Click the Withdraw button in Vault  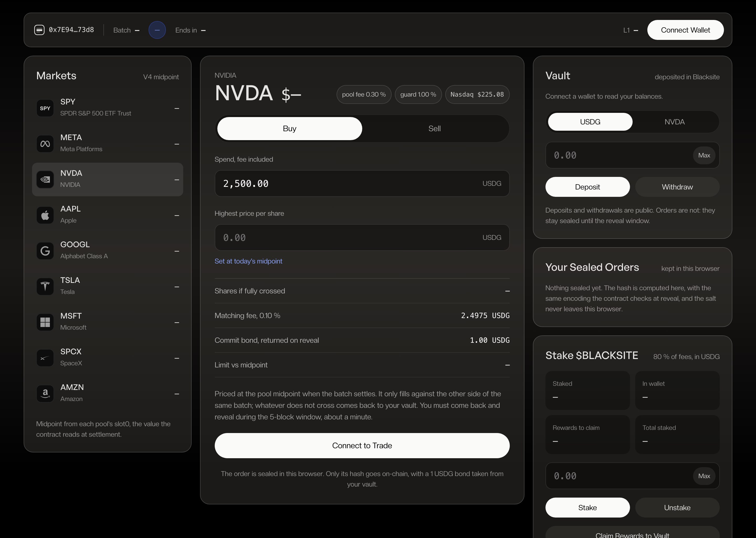tap(677, 187)
